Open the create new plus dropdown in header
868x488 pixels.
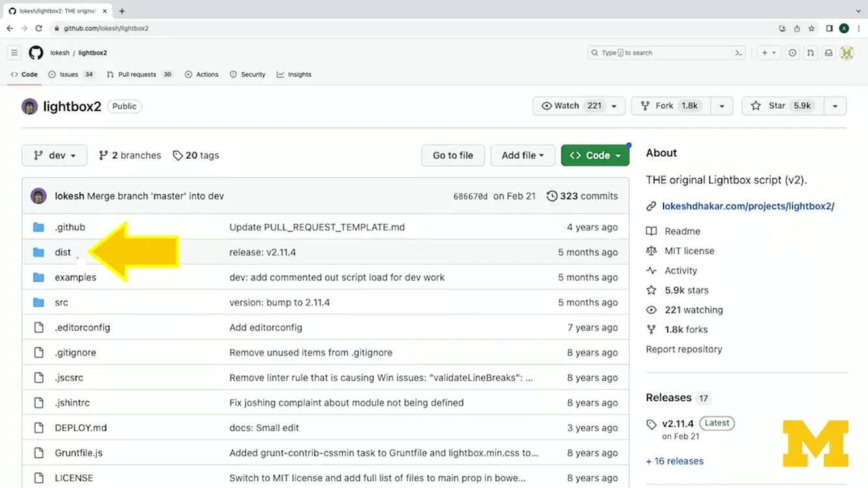pyautogui.click(x=768, y=53)
